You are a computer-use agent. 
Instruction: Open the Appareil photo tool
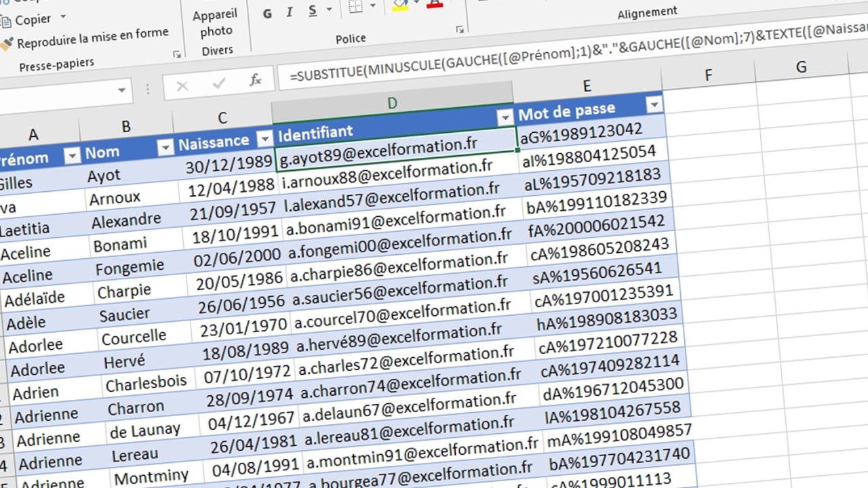pos(216,22)
